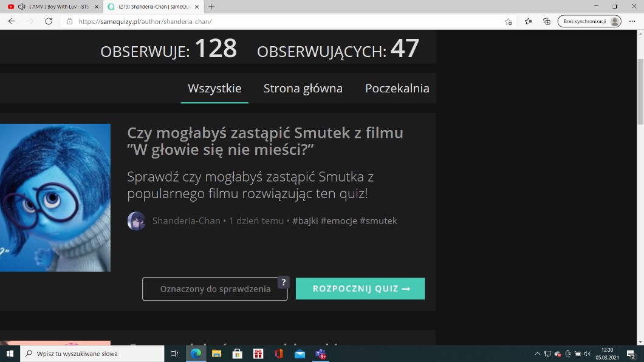Open Microsoft Teams from the taskbar

tap(320, 353)
